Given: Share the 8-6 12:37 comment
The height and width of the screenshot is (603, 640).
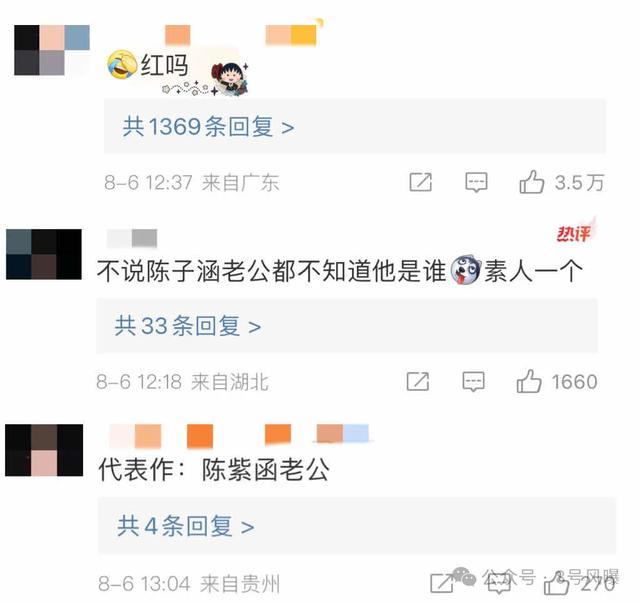Looking at the screenshot, I should (x=420, y=182).
